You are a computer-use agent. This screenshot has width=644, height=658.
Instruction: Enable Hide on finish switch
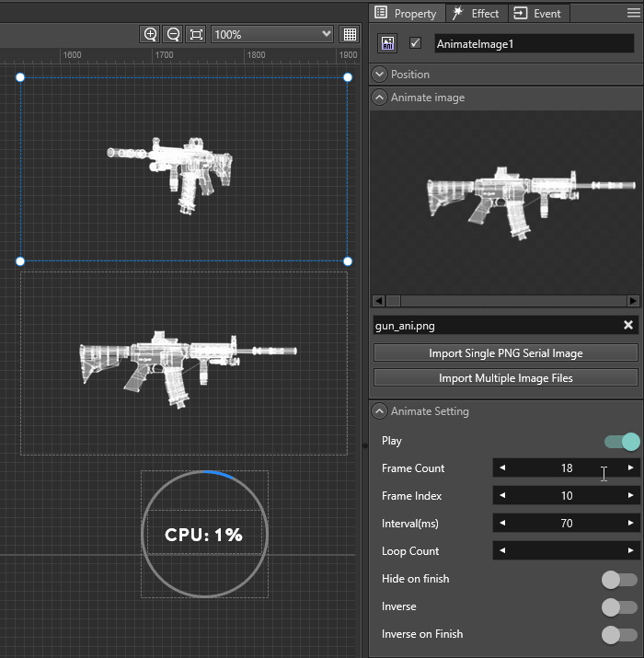click(618, 579)
